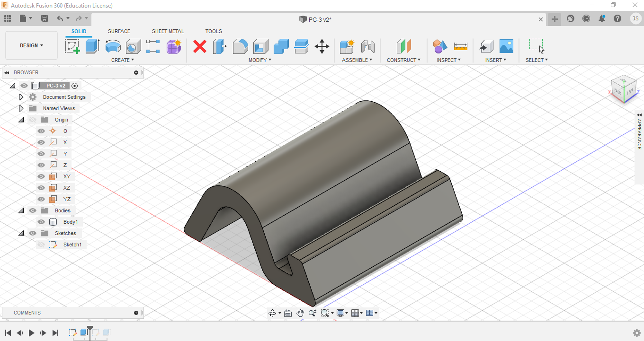Select Insert Derive tool

pyautogui.click(x=486, y=46)
